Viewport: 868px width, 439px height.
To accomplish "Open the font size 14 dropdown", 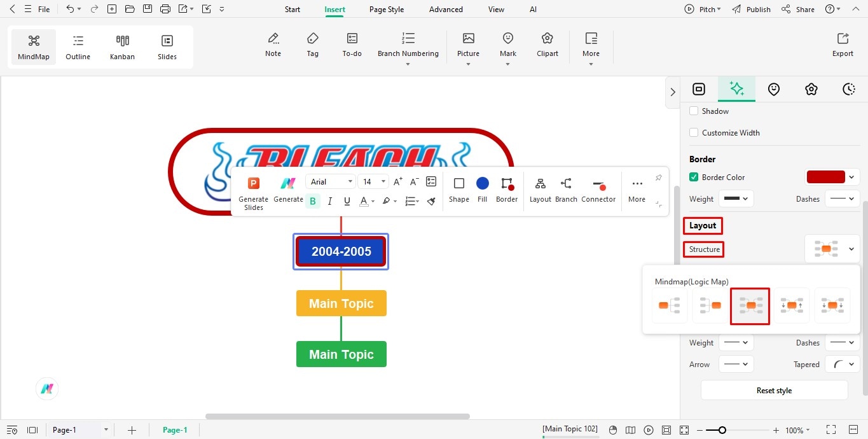I will 373,182.
